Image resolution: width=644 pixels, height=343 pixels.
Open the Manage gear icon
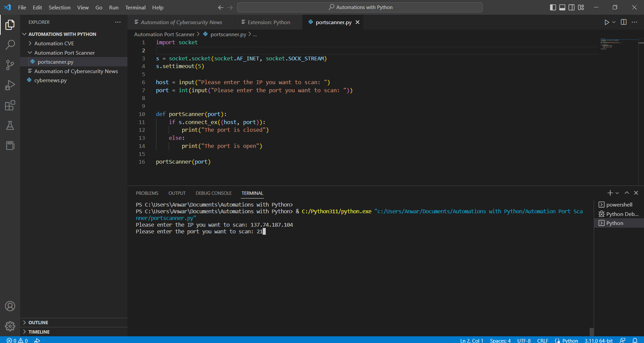click(10, 326)
